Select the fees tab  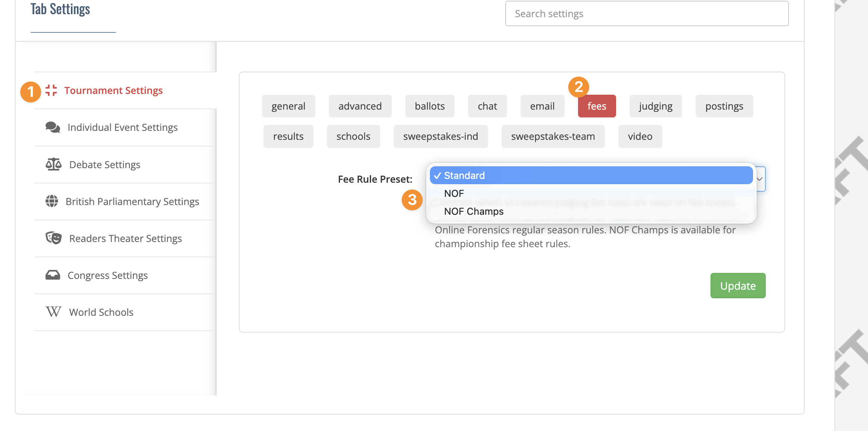click(x=597, y=106)
